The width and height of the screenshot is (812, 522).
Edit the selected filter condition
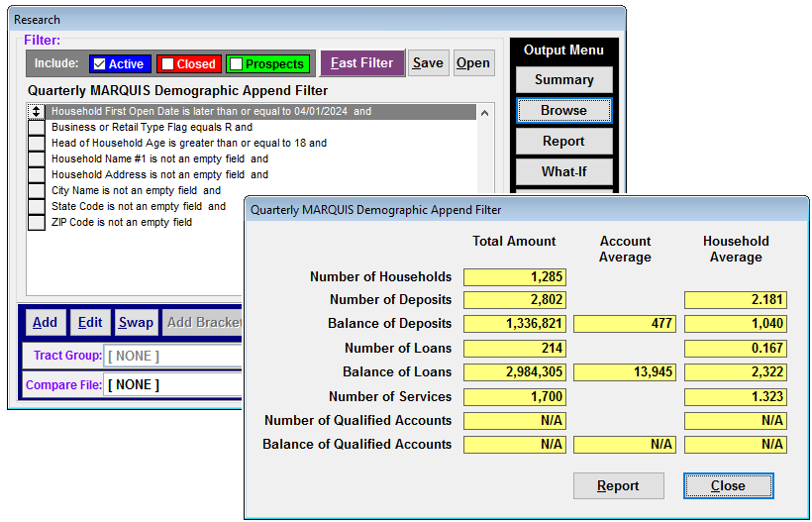tap(90, 322)
